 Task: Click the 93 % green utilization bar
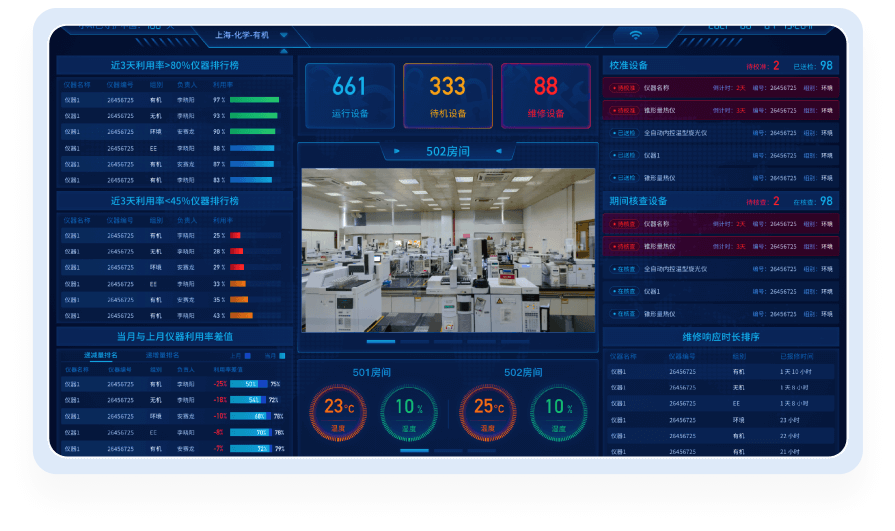pyautogui.click(x=253, y=116)
